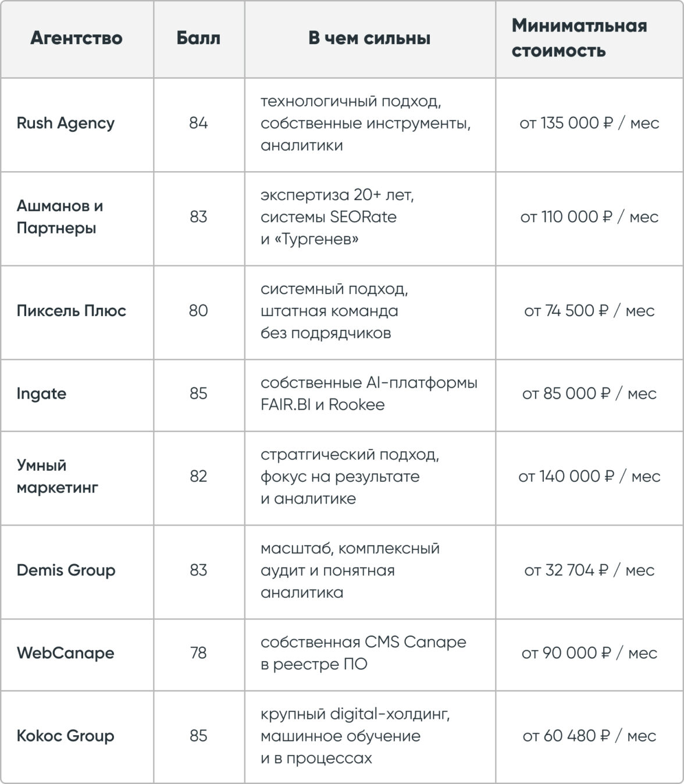Viewport: 684px width, 784px height.
Task: Select the Умный маркетинг agency cell
Action: pyautogui.click(x=57, y=477)
